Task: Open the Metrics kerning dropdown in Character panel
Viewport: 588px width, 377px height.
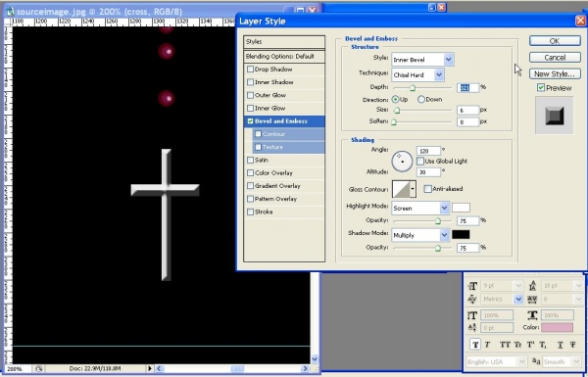Action: coord(518,299)
